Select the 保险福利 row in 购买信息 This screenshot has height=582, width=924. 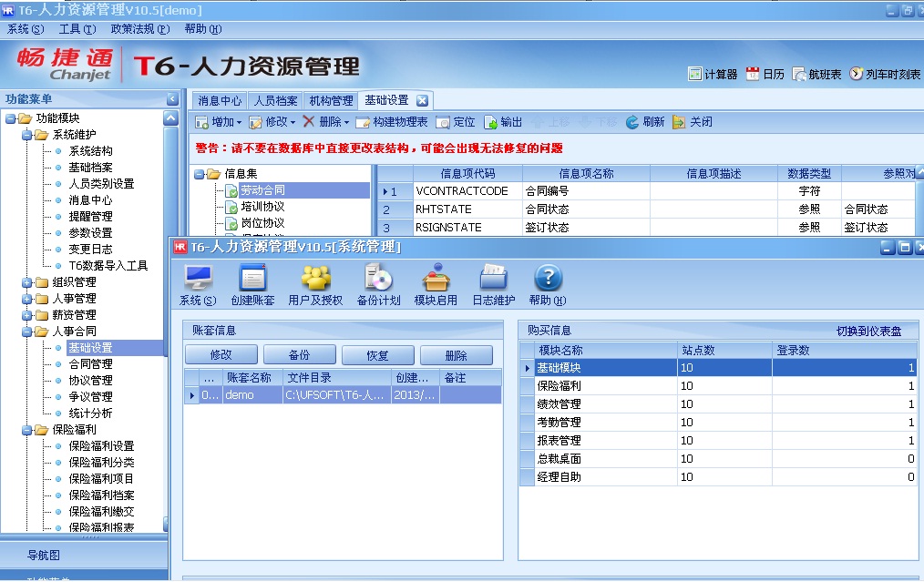pyautogui.click(x=718, y=386)
